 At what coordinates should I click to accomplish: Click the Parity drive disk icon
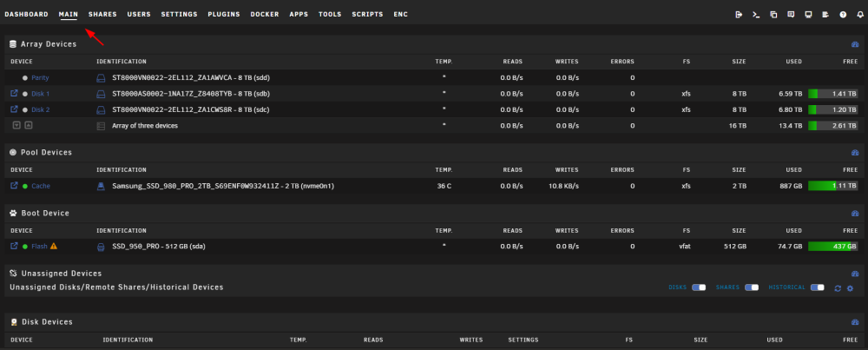[101, 78]
